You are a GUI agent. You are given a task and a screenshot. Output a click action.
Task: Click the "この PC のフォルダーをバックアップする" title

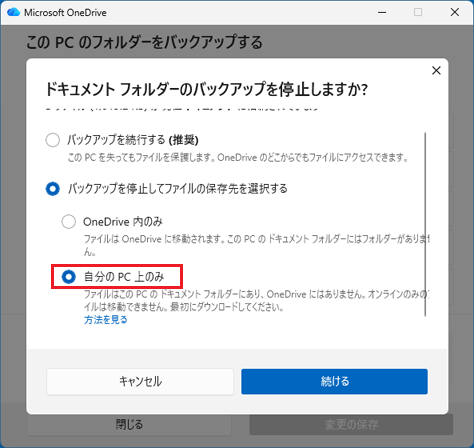[x=144, y=42]
